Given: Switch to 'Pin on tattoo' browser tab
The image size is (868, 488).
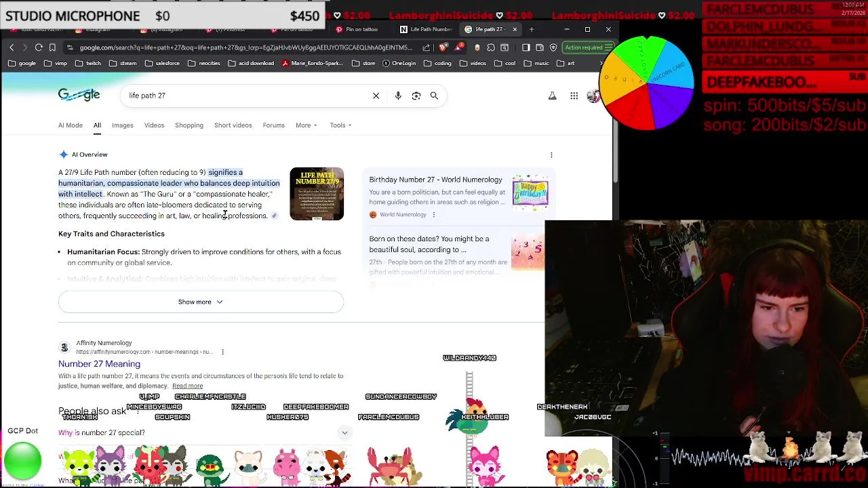Looking at the screenshot, I should click(361, 29).
